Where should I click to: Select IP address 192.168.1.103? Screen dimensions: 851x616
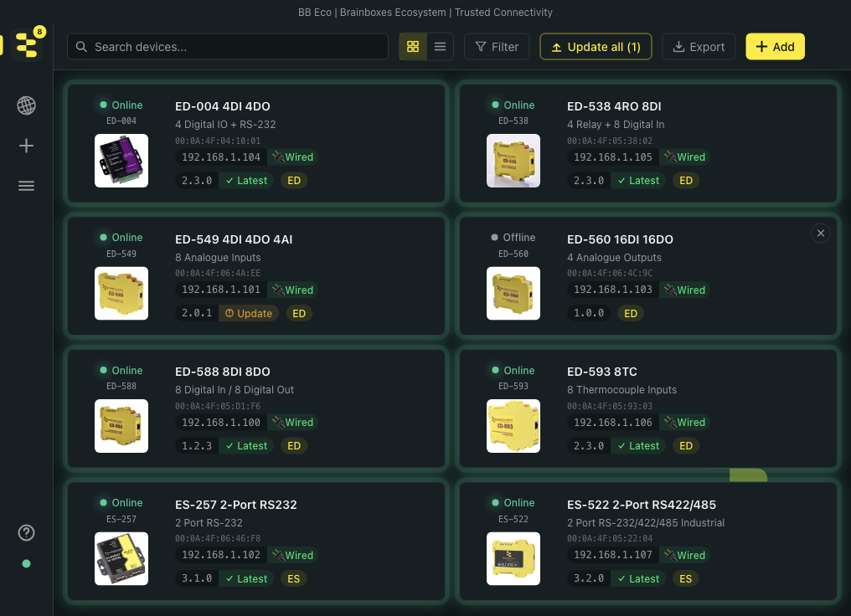[613, 290]
